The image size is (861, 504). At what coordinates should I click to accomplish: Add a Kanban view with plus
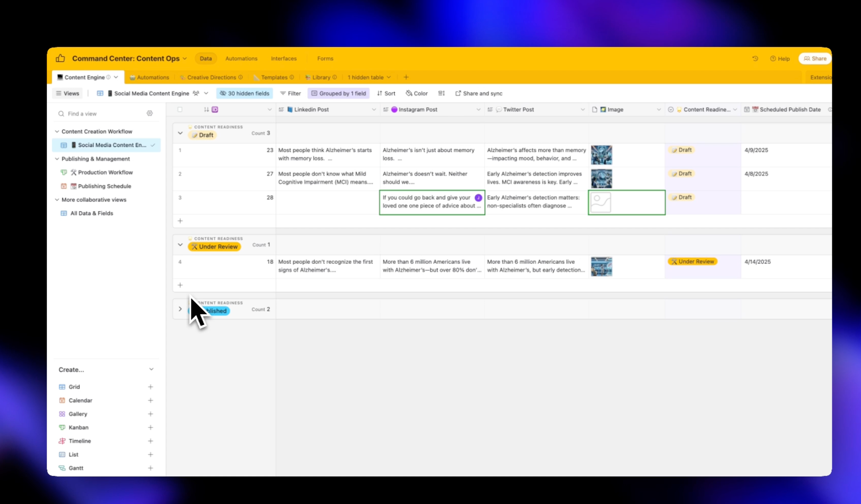[150, 427]
